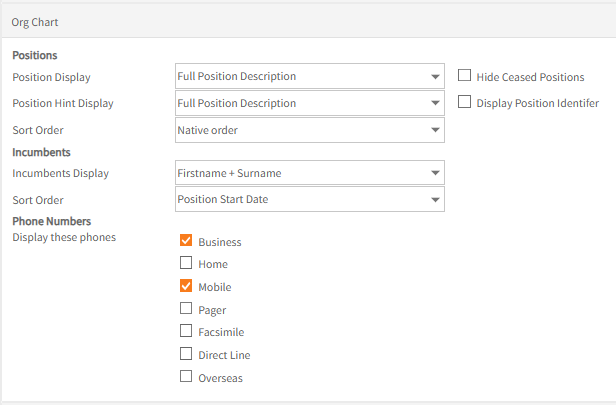
Task: Tick the Display Position Identifer checkbox
Action: [465, 102]
